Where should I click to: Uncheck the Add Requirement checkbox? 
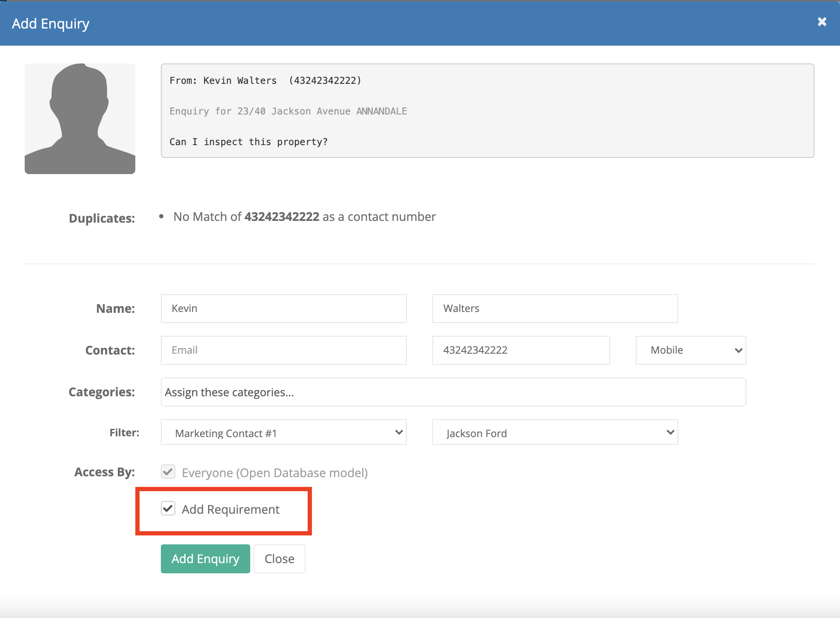(168, 508)
